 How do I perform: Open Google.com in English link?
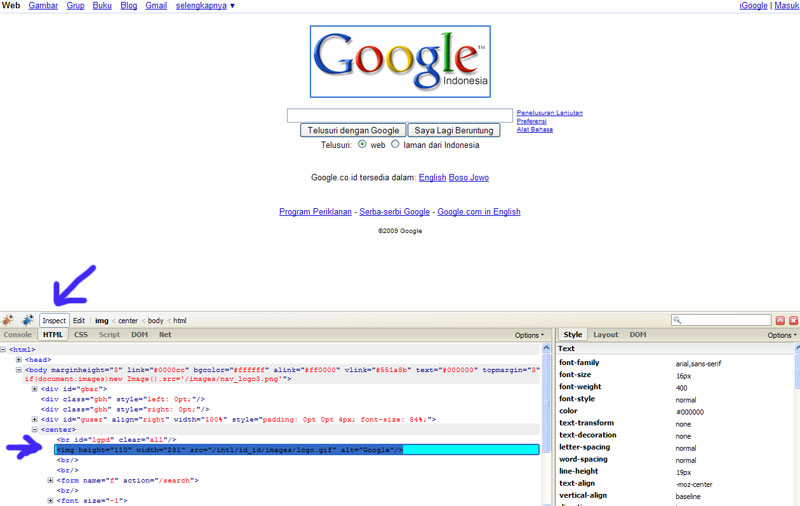pos(479,212)
